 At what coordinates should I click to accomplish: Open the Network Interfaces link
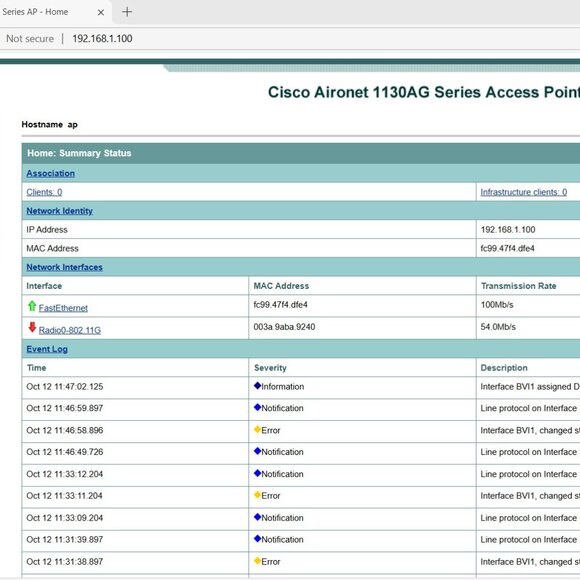(x=64, y=267)
